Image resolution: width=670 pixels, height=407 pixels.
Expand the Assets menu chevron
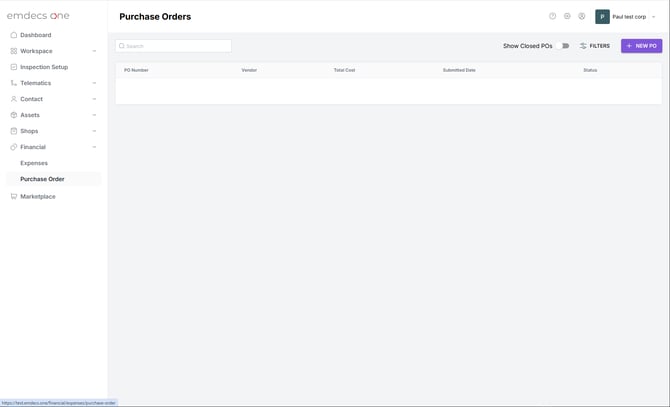(x=94, y=115)
